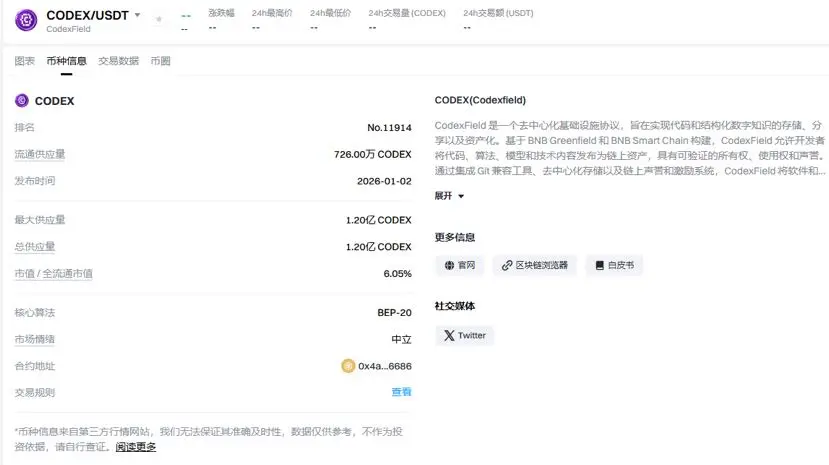Click the 6.05% market cap ratio
829x465 pixels.
click(x=398, y=274)
